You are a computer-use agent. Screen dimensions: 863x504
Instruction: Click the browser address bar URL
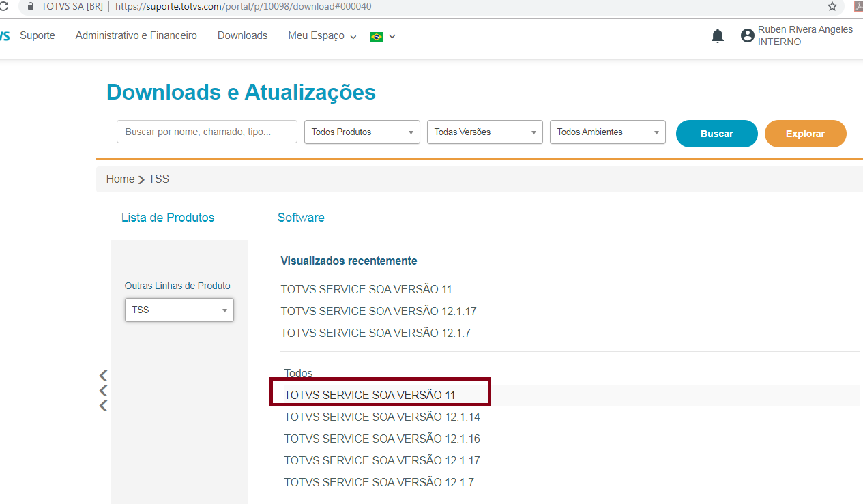243,6
